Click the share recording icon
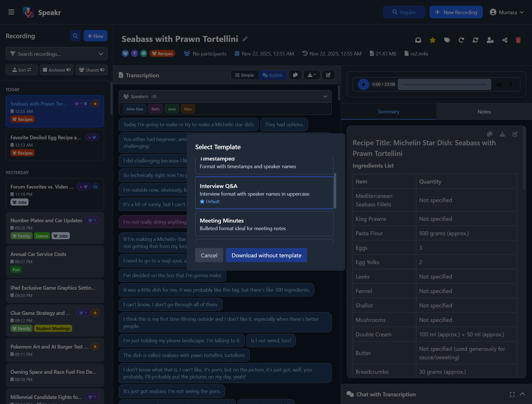This screenshot has height=404, width=532. [x=505, y=40]
